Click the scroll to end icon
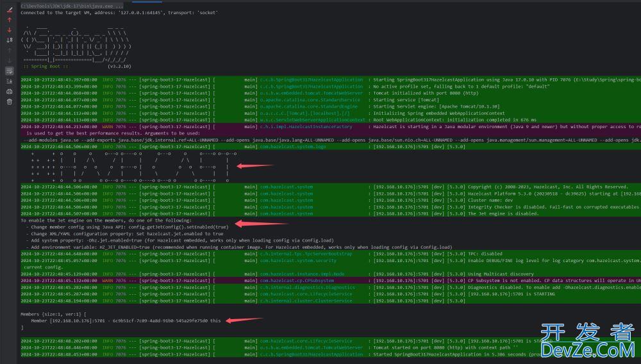 [x=10, y=81]
